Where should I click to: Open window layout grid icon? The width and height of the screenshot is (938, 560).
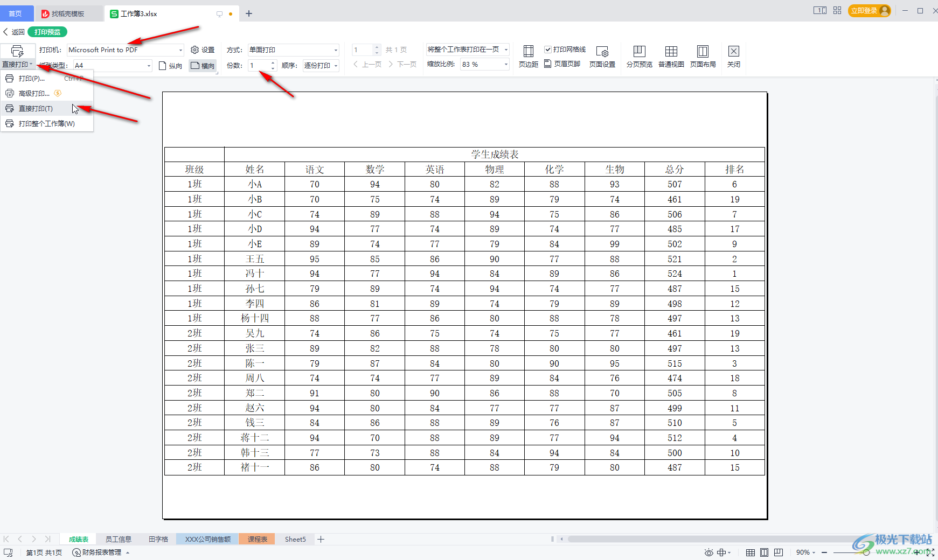click(x=837, y=11)
